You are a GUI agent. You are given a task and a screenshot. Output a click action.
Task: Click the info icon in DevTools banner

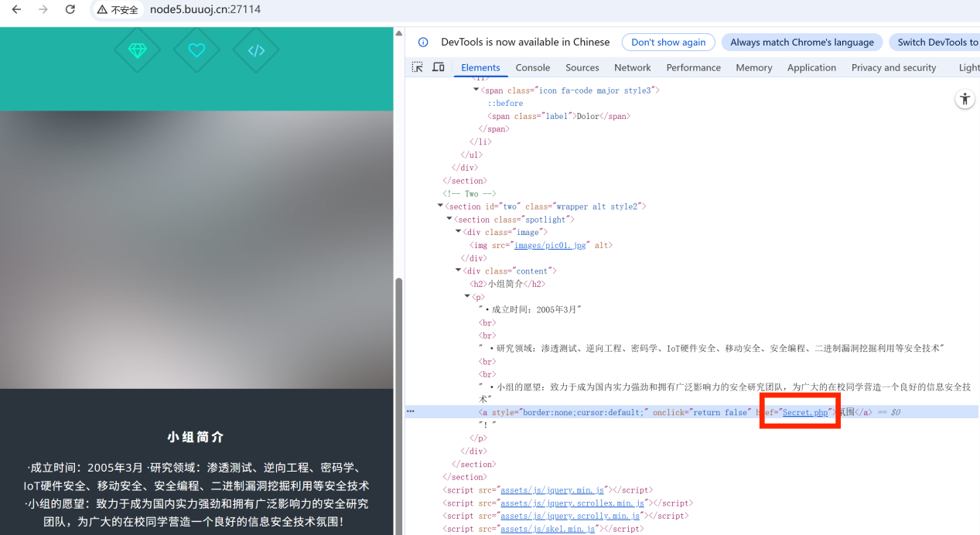[x=423, y=43]
